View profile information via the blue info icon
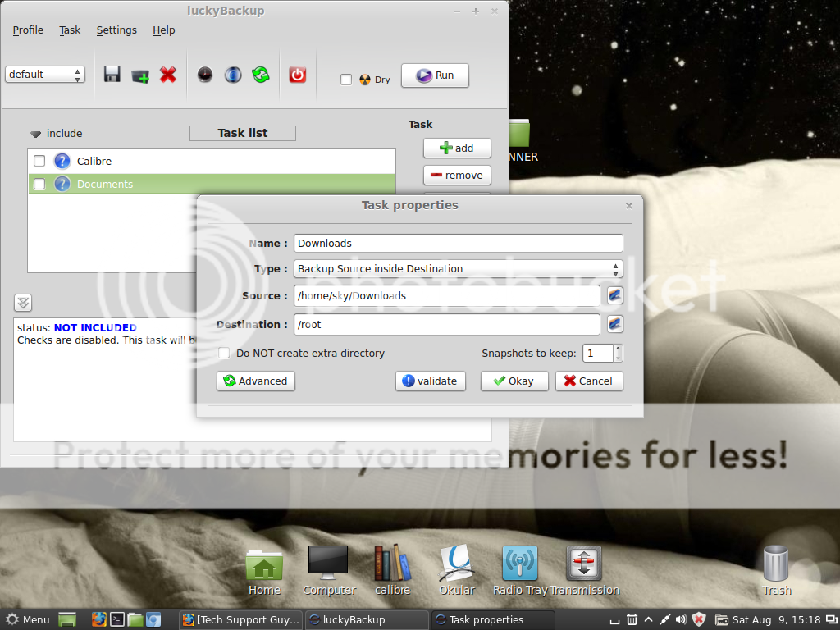This screenshot has height=630, width=840. point(233,74)
